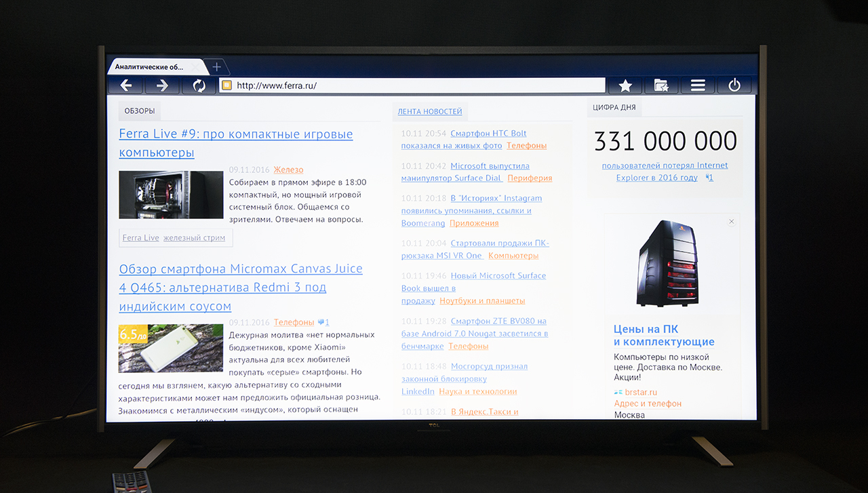Click the gaming PC article thumbnail
Viewport: 868px width, 493px height.
pyautogui.click(x=171, y=195)
